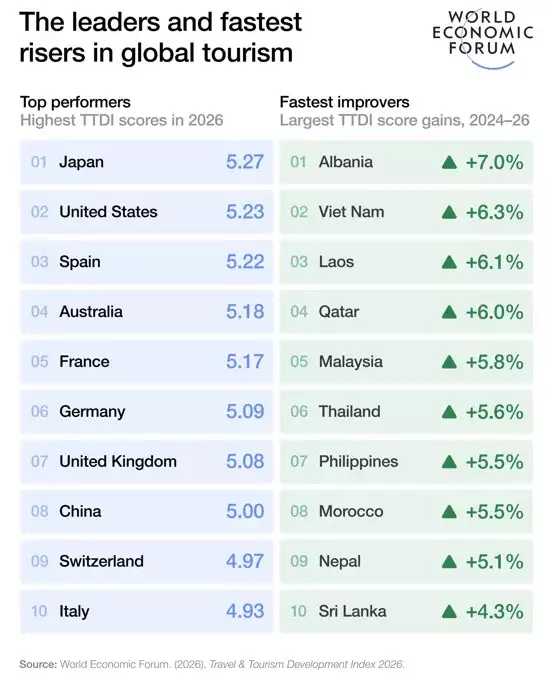Click the green triangle beside Sri Lanka

(449, 611)
